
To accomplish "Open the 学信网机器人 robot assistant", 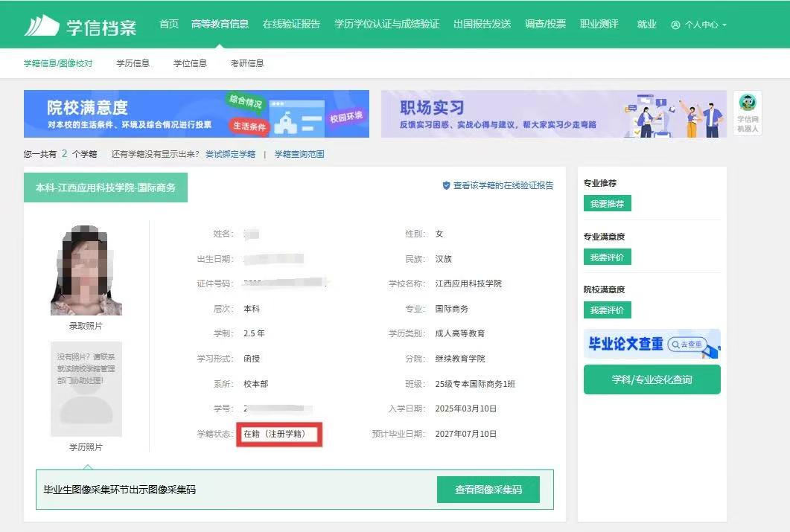I will coord(747,112).
